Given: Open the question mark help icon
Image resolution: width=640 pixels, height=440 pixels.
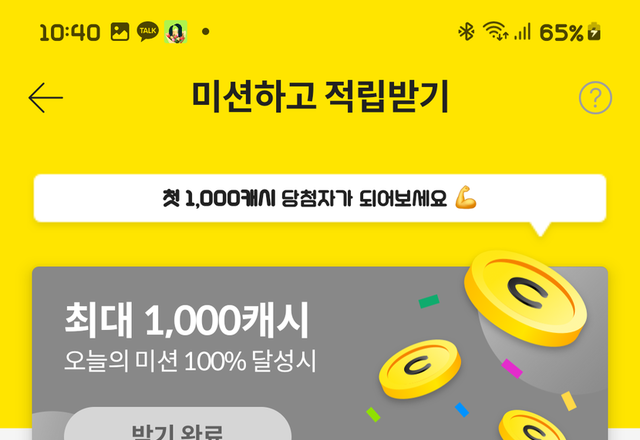Looking at the screenshot, I should 595,98.
